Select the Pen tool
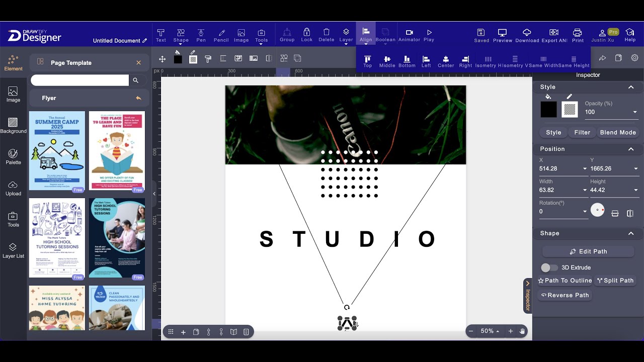644x362 pixels. (201, 35)
